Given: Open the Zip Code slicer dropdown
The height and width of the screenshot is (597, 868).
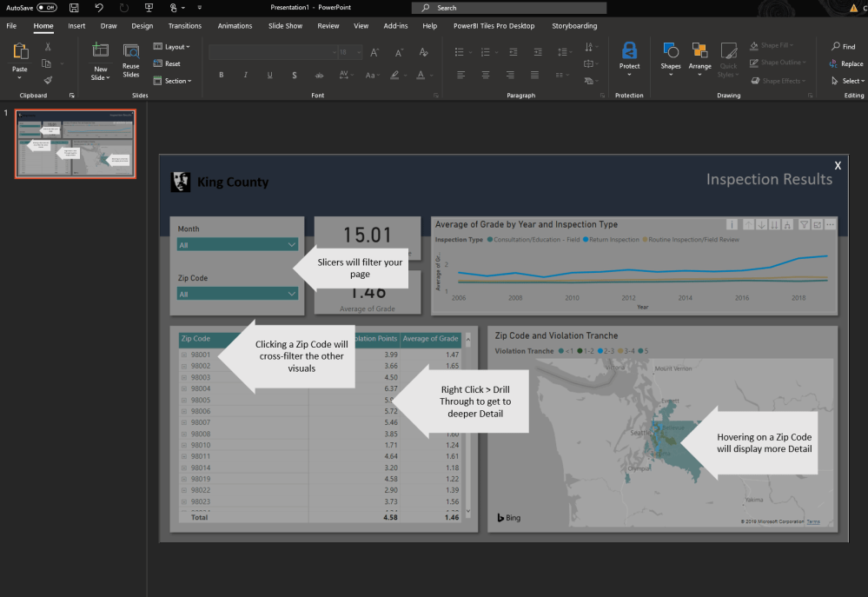Looking at the screenshot, I should (292, 294).
